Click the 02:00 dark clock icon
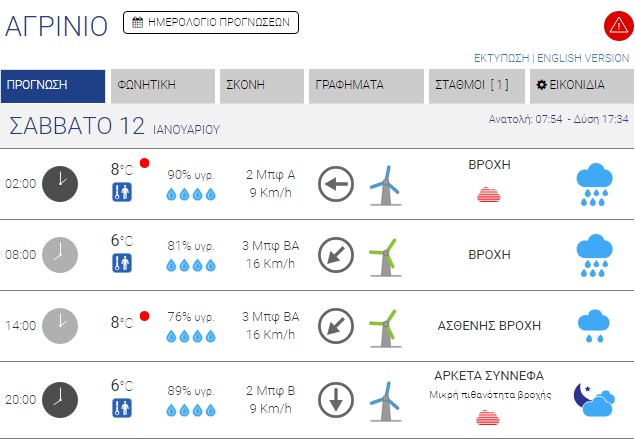 point(59,183)
